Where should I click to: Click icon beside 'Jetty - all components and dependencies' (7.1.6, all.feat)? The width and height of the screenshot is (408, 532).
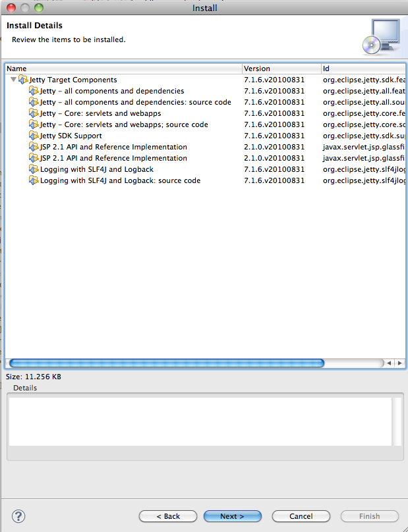(34, 91)
